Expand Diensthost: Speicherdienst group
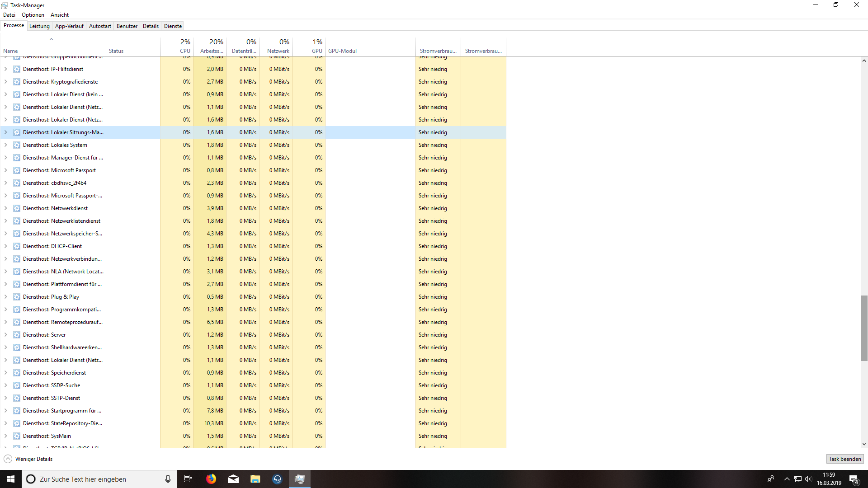The height and width of the screenshot is (488, 868). click(x=5, y=373)
